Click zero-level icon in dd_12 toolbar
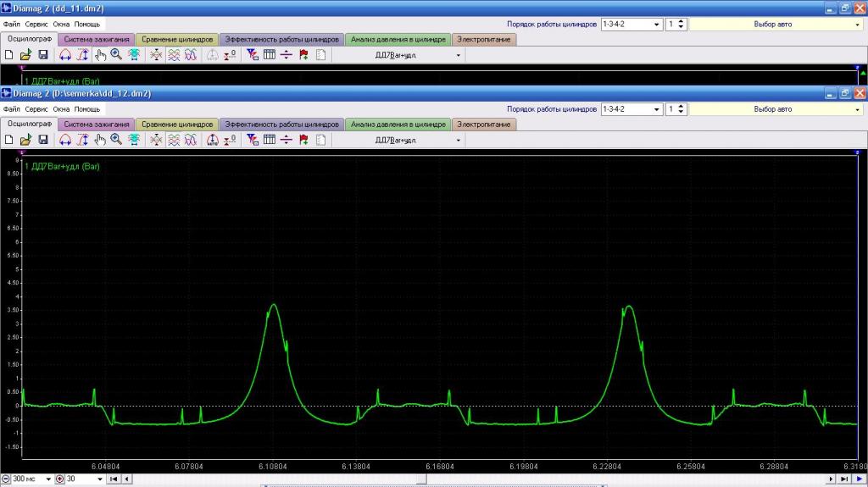 pos(230,140)
